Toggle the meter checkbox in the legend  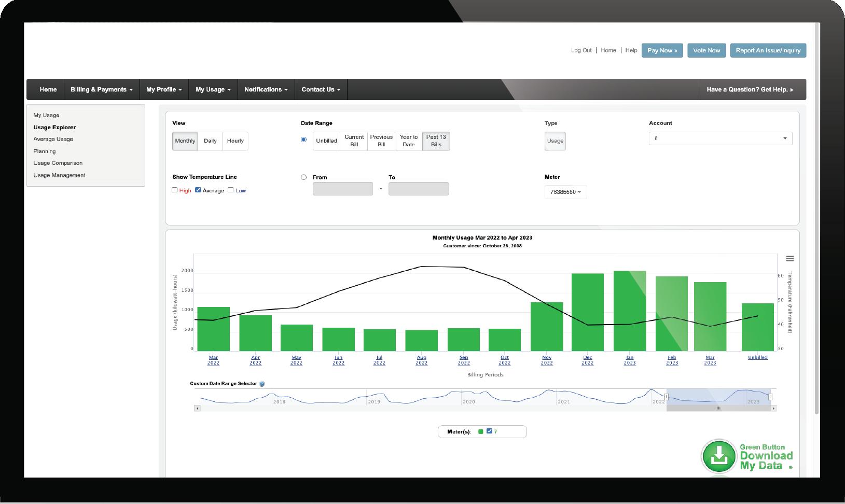(x=489, y=431)
